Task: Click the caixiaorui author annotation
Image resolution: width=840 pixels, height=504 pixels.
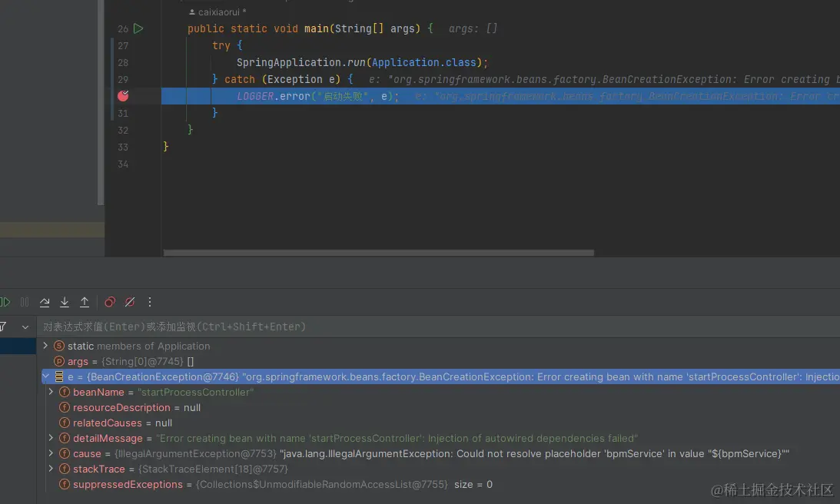Action: pyautogui.click(x=217, y=12)
